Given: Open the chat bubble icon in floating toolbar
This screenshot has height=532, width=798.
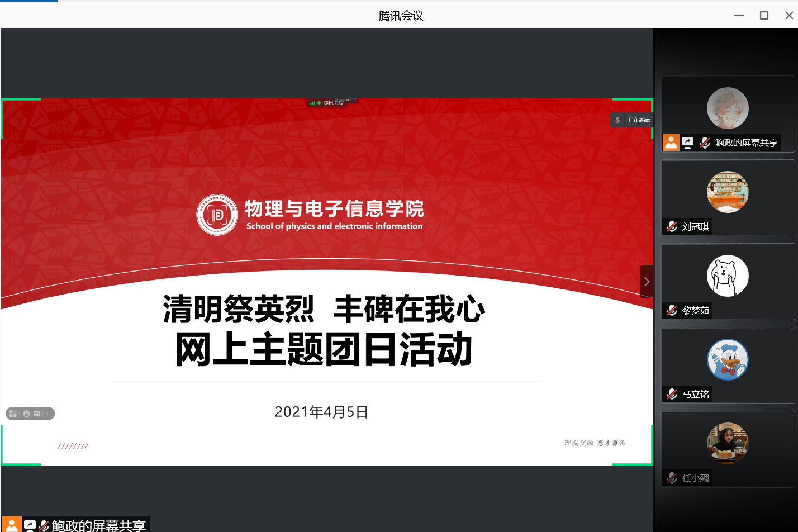Looking at the screenshot, I should [x=37, y=414].
